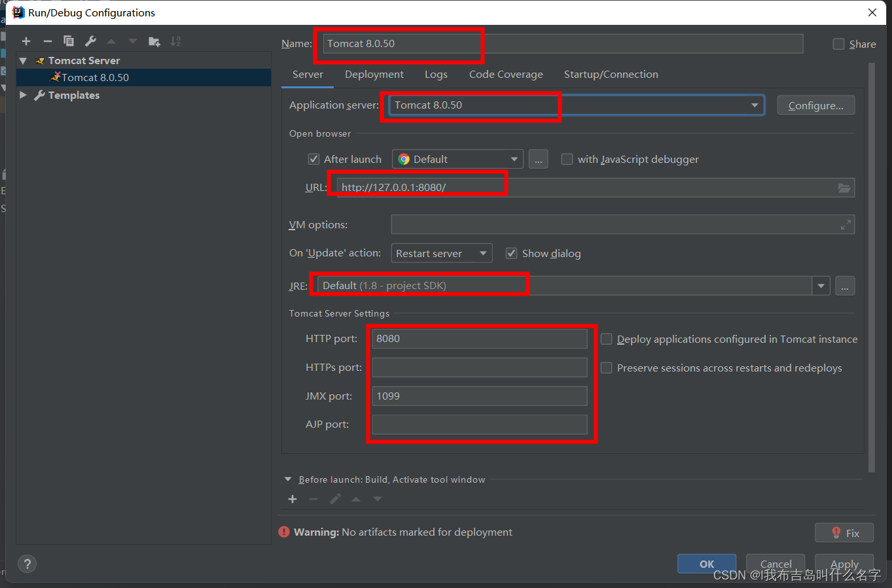Screen dimensions: 892x588
Task: Click the URL input field
Action: (595, 188)
